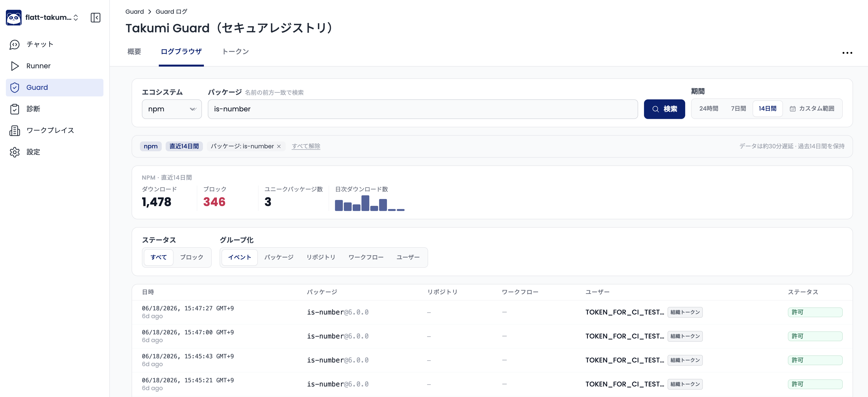Viewport: 868px width, 397px height.
Task: Click the ユーザー column header
Action: (597, 292)
